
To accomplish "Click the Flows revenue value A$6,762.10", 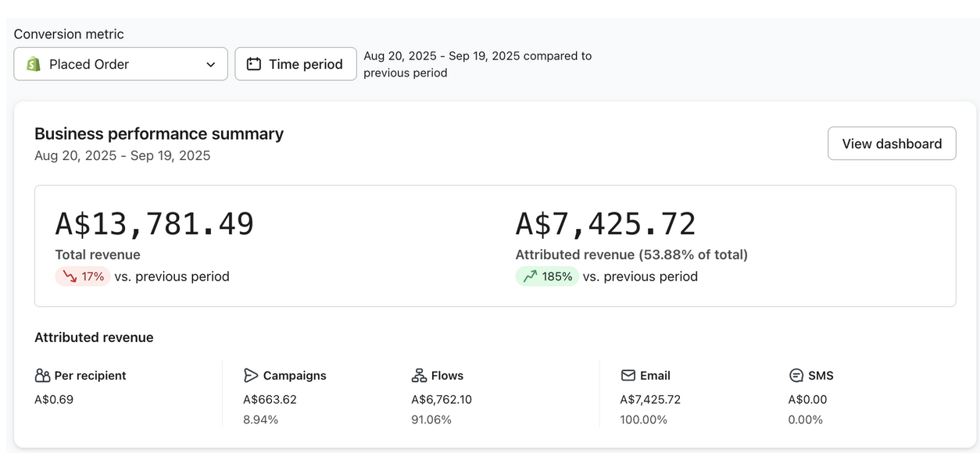I will click(x=442, y=399).
